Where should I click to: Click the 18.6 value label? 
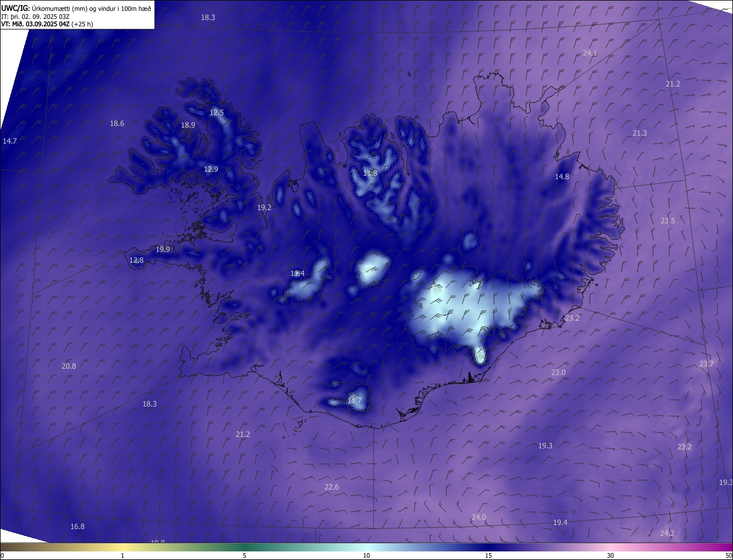pyautogui.click(x=117, y=123)
